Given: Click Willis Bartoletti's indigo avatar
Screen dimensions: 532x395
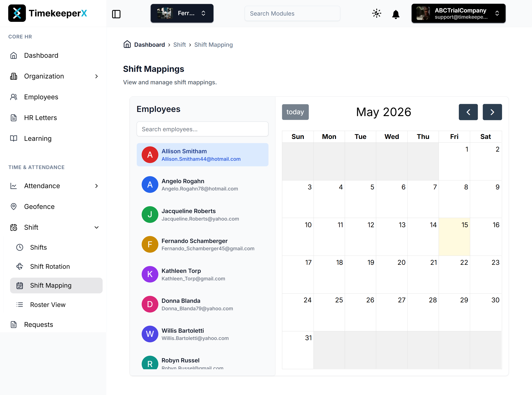Looking at the screenshot, I should tap(150, 334).
